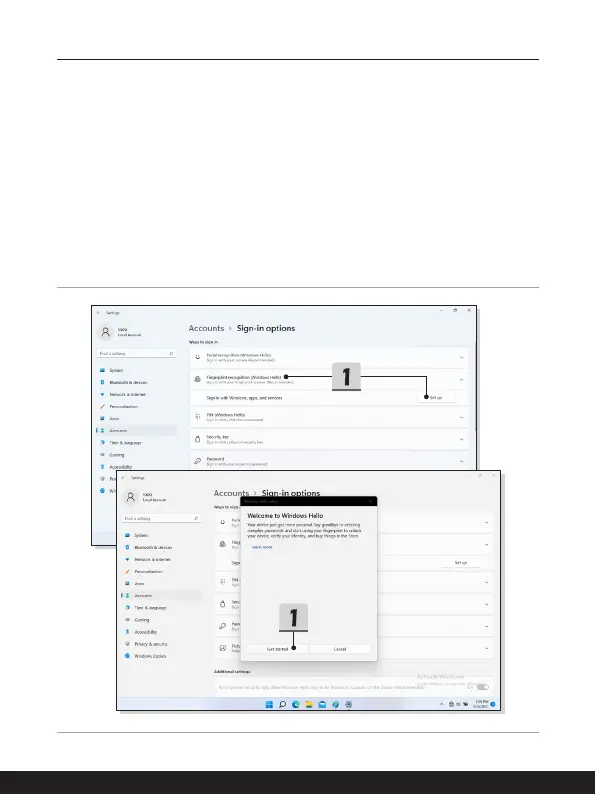The image size is (595, 794).
Task: Open taskbar Search magnifier icon
Action: [283, 704]
